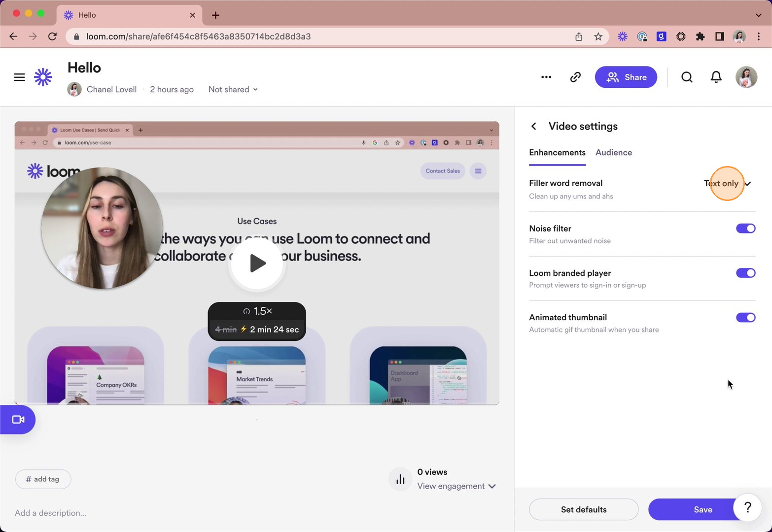Start a new recording with camera button
The width and height of the screenshot is (772, 532).
tap(18, 420)
